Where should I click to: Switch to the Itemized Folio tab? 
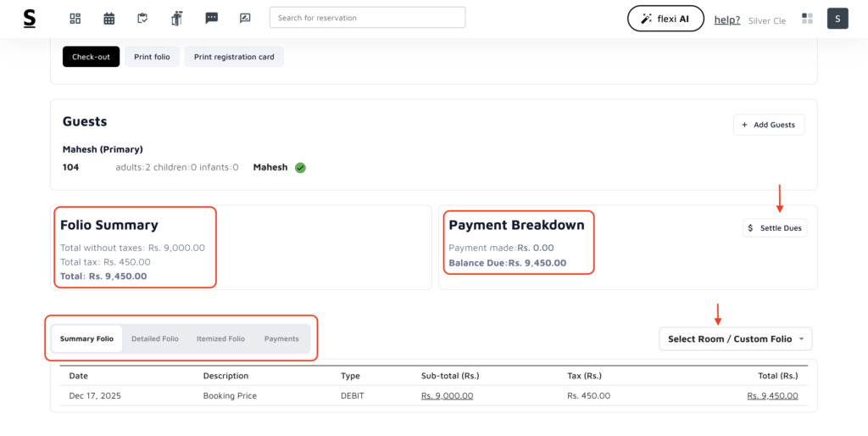(220, 339)
